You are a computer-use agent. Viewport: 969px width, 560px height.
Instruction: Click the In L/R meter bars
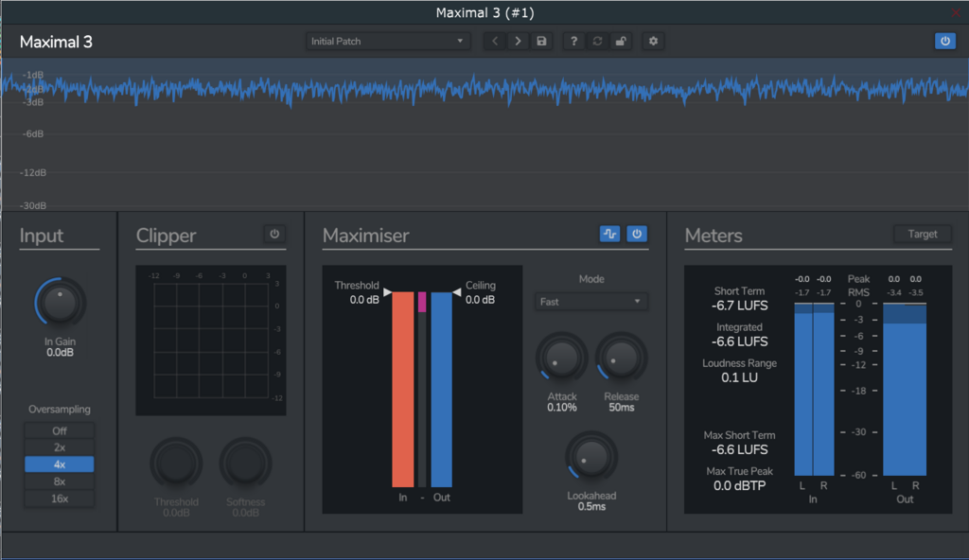click(x=814, y=390)
